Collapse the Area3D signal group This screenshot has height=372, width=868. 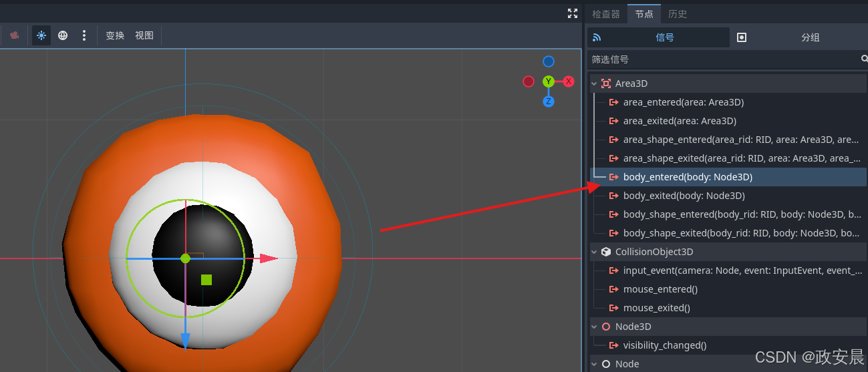coord(594,83)
